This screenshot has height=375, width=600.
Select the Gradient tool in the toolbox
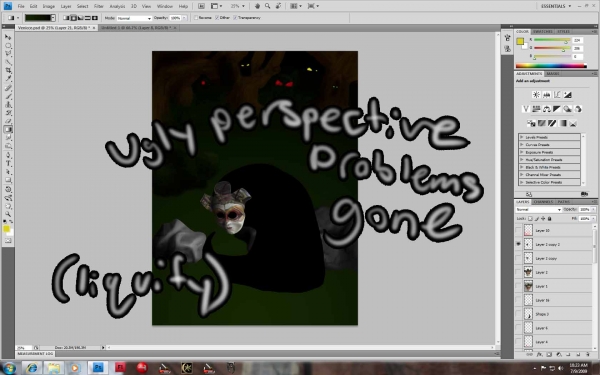pyautogui.click(x=8, y=129)
